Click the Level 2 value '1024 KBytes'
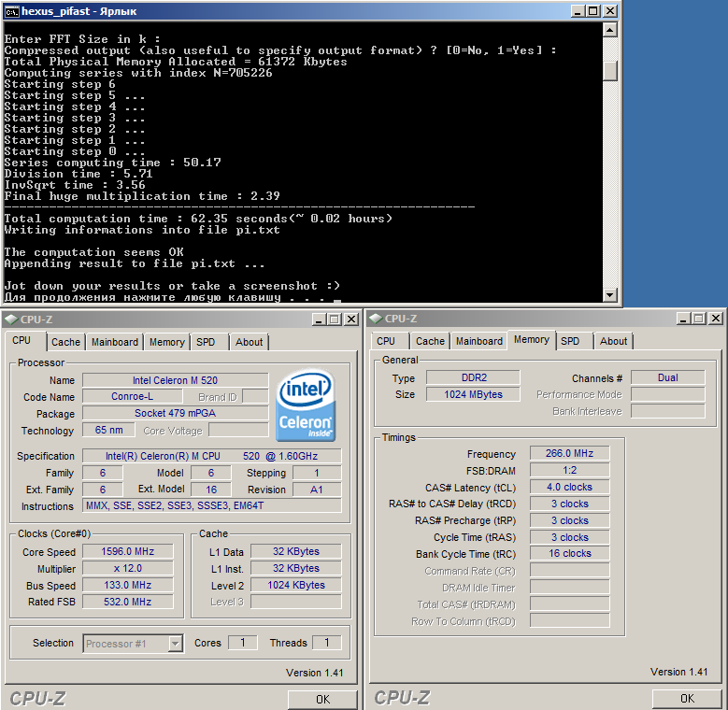 click(x=296, y=585)
